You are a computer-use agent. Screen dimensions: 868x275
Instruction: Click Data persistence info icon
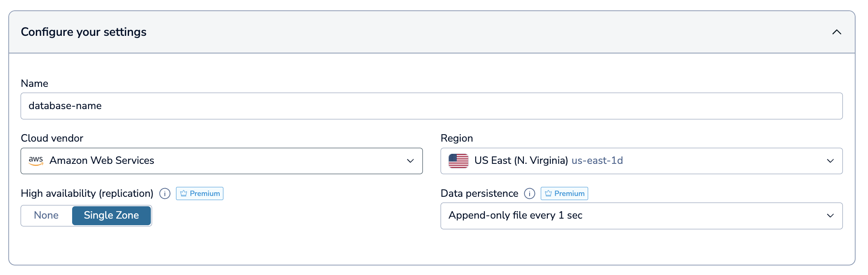(530, 193)
